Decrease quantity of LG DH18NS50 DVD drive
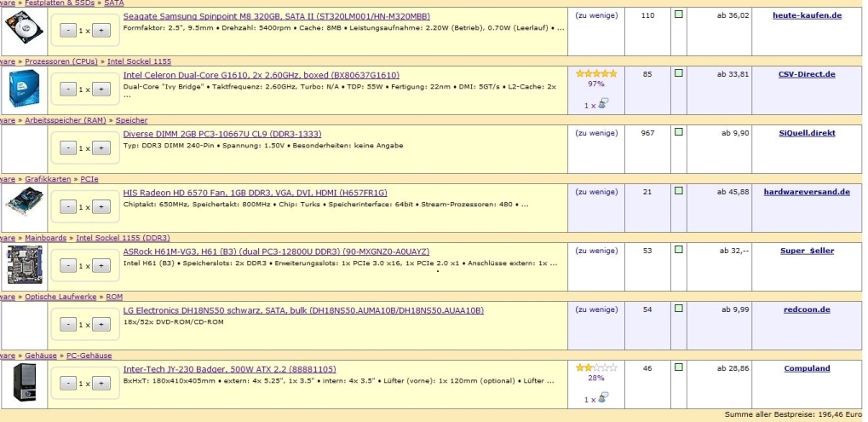The width and height of the screenshot is (868, 422). pyautogui.click(x=68, y=325)
